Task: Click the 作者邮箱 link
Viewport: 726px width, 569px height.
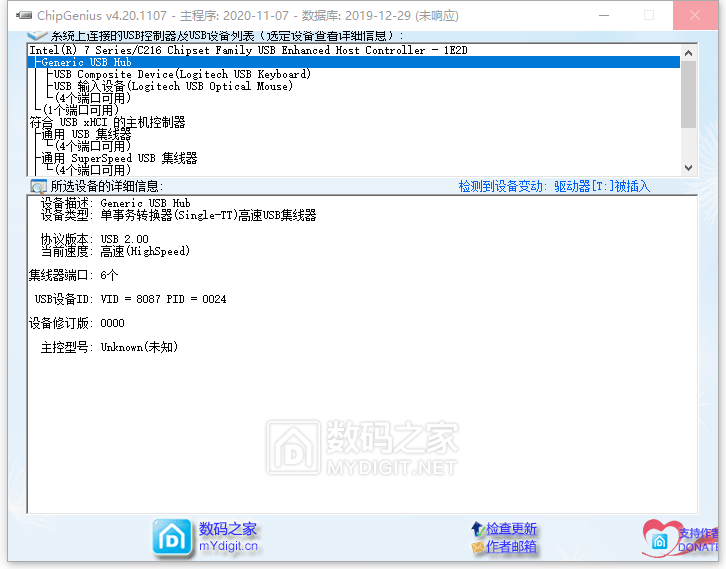Action: (x=511, y=547)
